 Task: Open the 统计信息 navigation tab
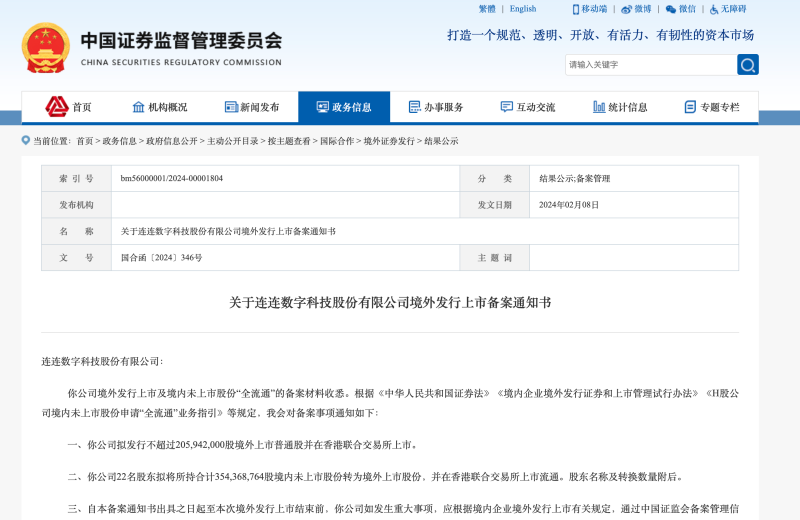[x=620, y=107]
